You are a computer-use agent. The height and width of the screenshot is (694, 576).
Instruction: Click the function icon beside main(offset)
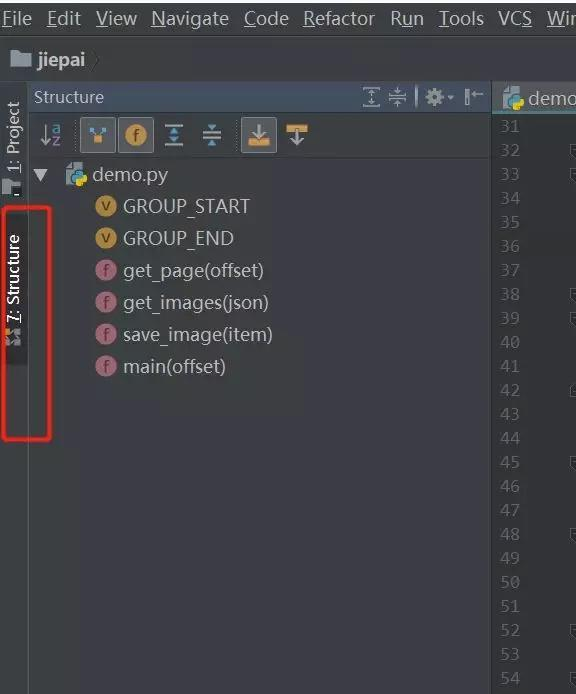(106, 366)
